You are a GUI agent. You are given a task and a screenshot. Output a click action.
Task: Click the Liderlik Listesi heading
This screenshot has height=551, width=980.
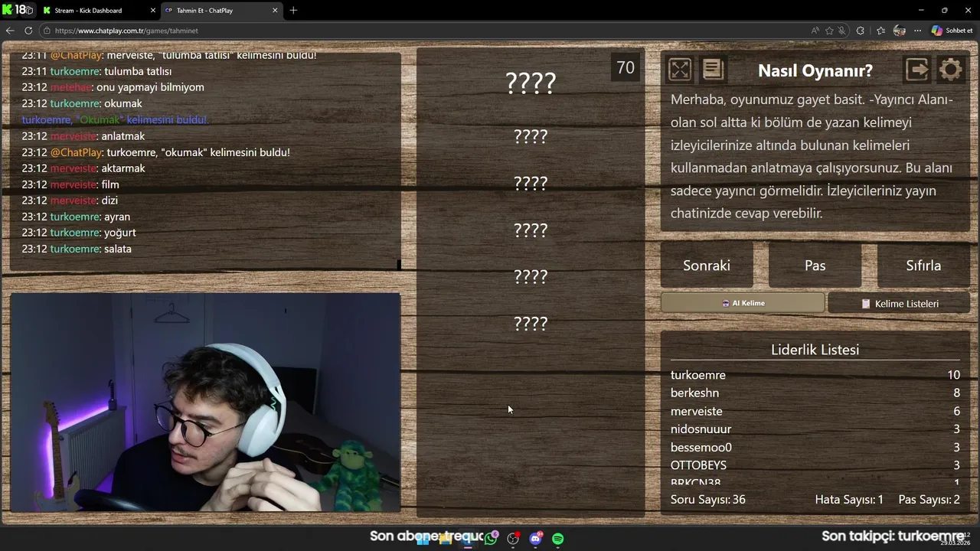click(815, 350)
